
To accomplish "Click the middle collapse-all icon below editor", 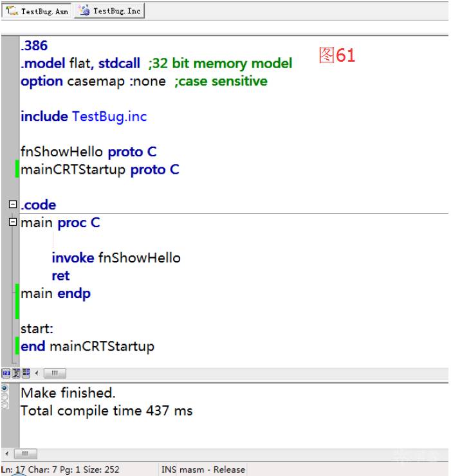I will (x=16, y=373).
